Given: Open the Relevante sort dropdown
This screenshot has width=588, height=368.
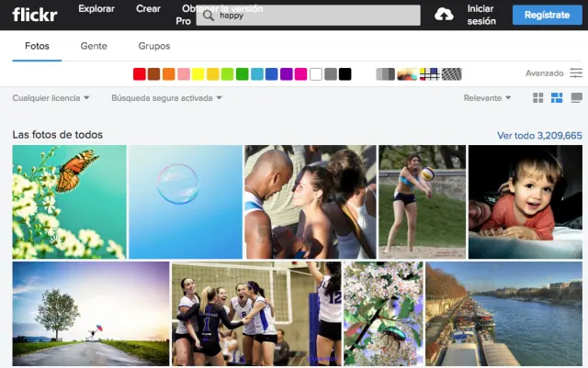Looking at the screenshot, I should pos(487,98).
